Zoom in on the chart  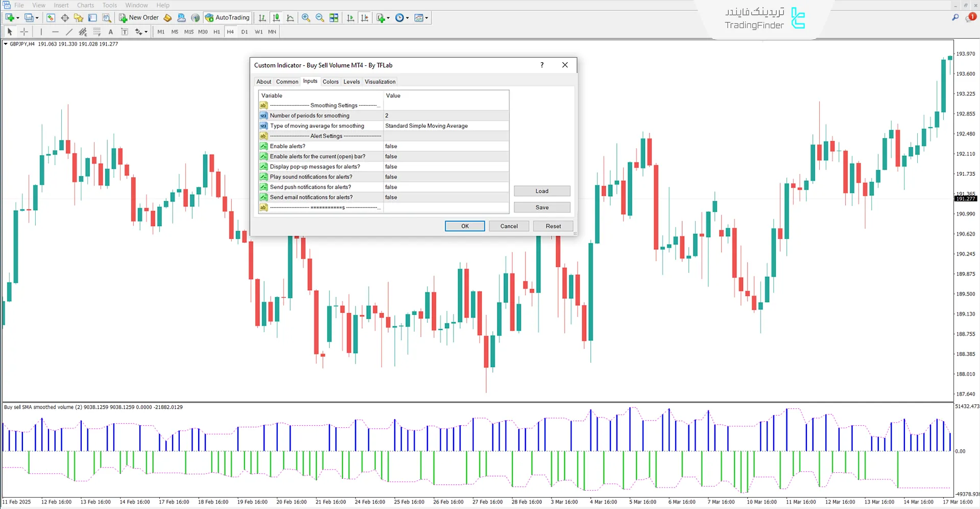[305, 17]
